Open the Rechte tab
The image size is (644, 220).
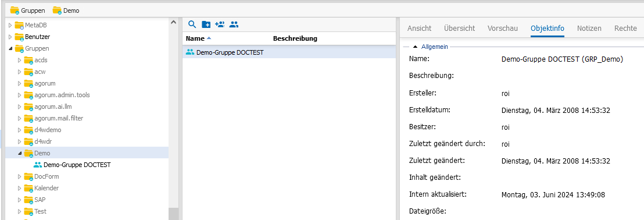point(625,29)
